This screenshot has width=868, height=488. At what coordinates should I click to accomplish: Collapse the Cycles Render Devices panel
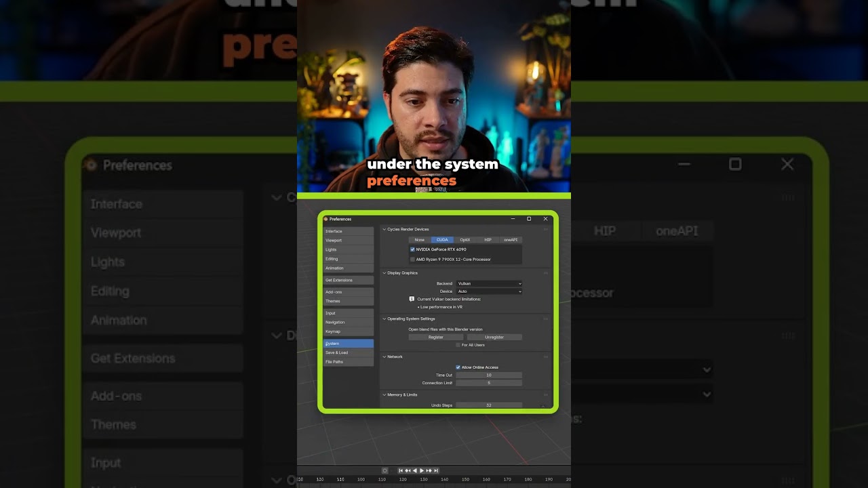(384, 229)
